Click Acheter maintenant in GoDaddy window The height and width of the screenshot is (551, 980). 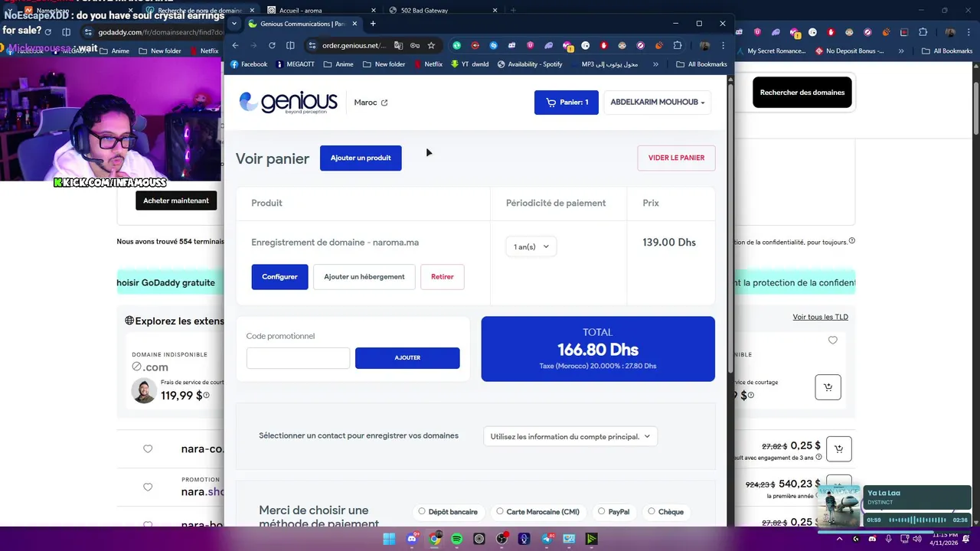(176, 201)
